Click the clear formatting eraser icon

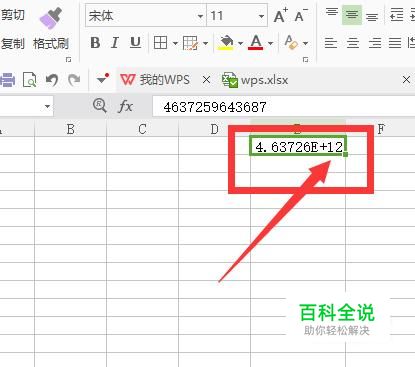click(291, 42)
